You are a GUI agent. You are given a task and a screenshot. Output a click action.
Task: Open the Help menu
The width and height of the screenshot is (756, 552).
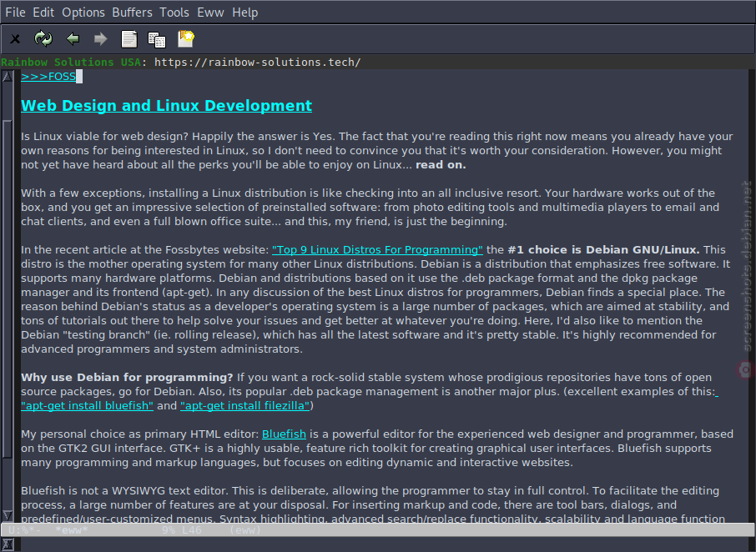[245, 13]
